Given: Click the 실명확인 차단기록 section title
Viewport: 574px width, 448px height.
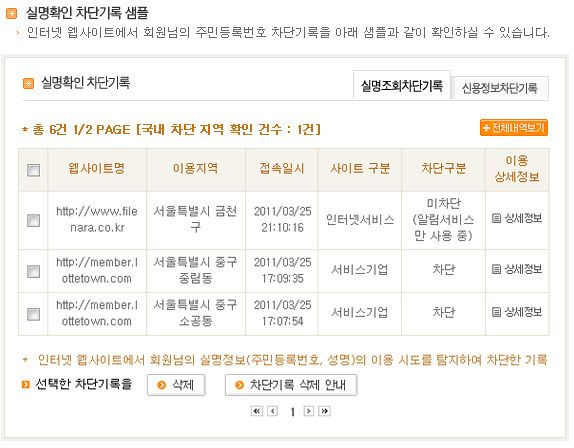Looking at the screenshot, I should pos(86,83).
